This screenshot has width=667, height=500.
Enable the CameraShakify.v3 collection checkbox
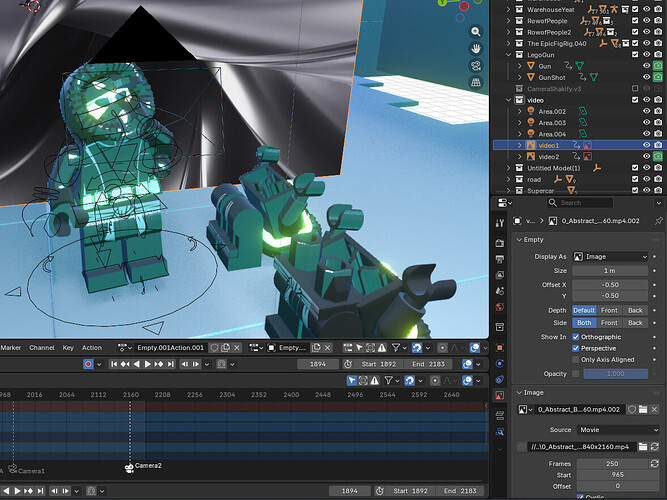point(635,89)
